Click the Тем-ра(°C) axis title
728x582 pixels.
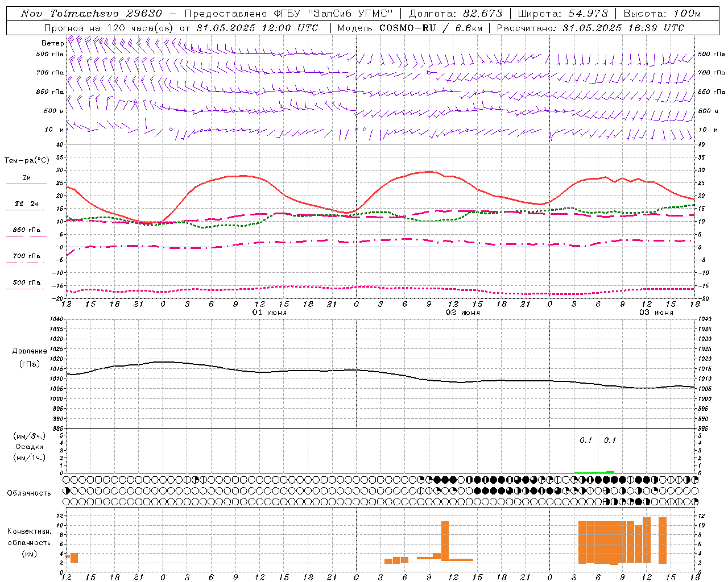point(27,161)
